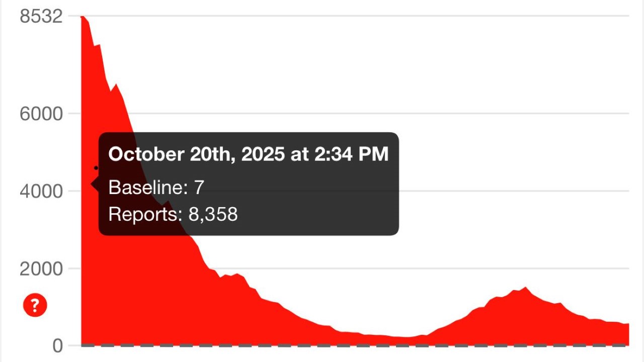Screen dimensions: 644x362
Task: Click the tooltip date heading October 20th
Action: [248, 154]
